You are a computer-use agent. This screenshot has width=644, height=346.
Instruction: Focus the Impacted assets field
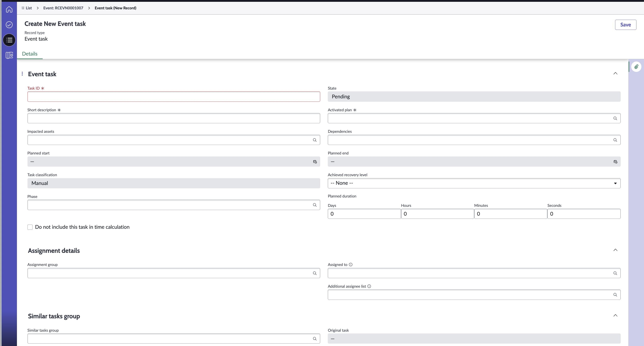coord(174,140)
